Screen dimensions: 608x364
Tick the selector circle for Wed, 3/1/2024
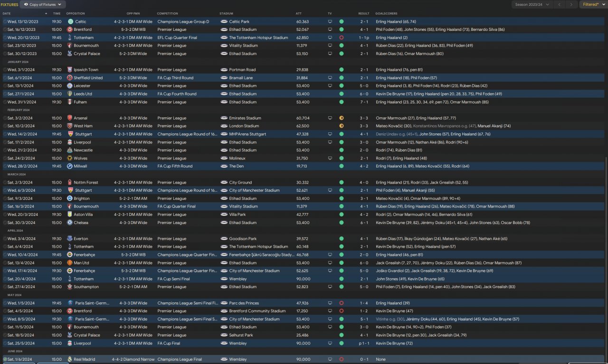click(5, 70)
